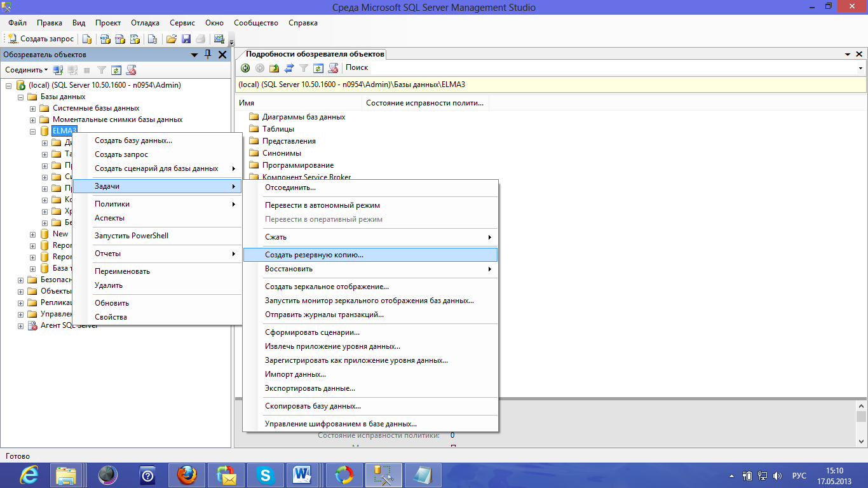
Task: Open Firefox from the taskbar
Action: coord(186,475)
